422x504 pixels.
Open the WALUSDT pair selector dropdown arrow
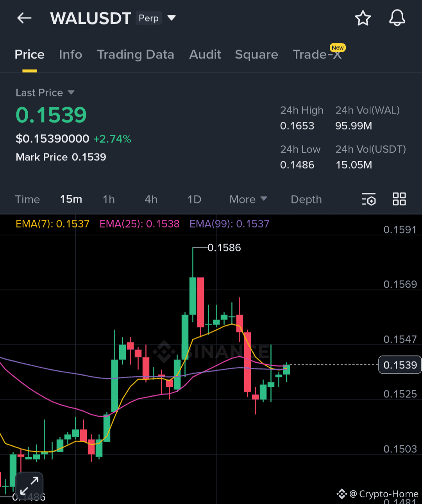pyautogui.click(x=172, y=18)
